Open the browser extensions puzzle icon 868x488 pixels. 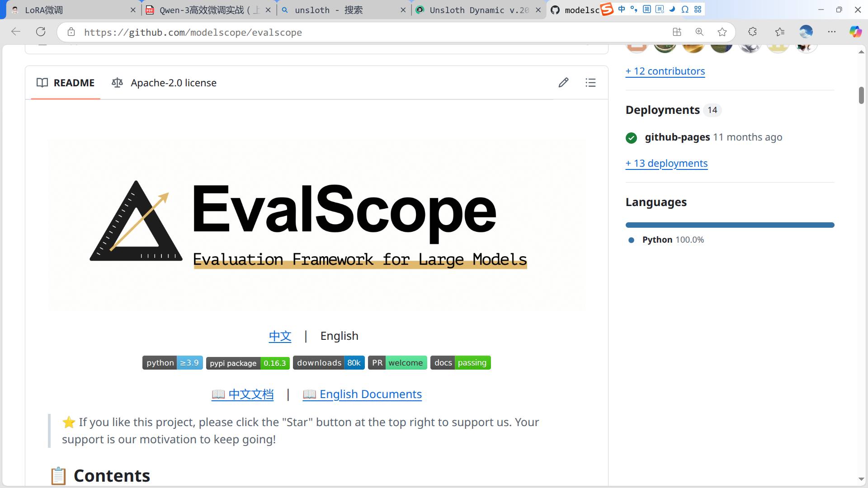pyautogui.click(x=752, y=32)
